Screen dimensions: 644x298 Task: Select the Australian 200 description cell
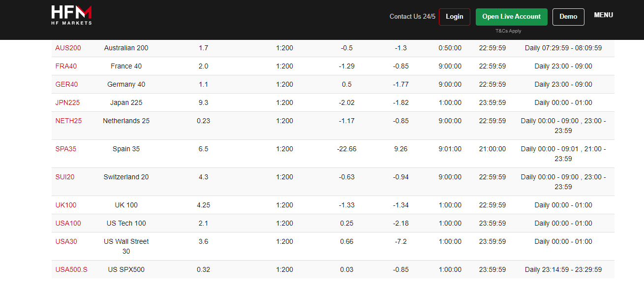(126, 48)
